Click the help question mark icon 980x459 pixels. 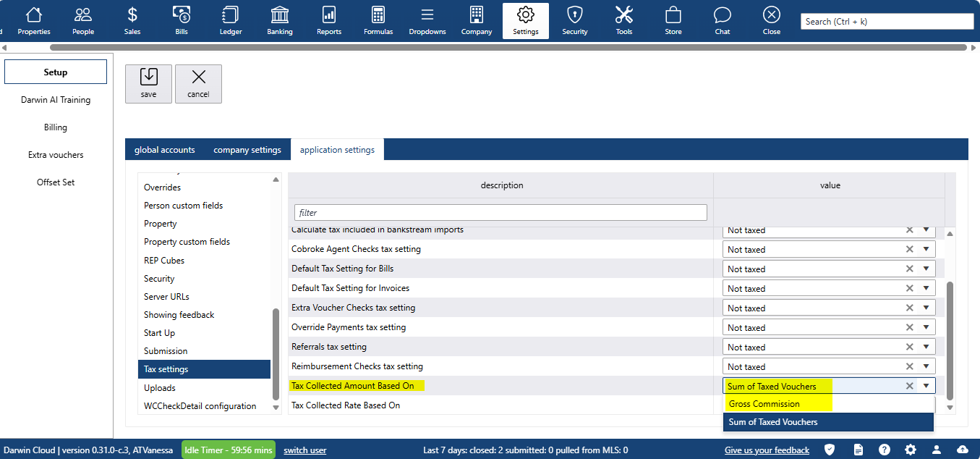pos(885,450)
